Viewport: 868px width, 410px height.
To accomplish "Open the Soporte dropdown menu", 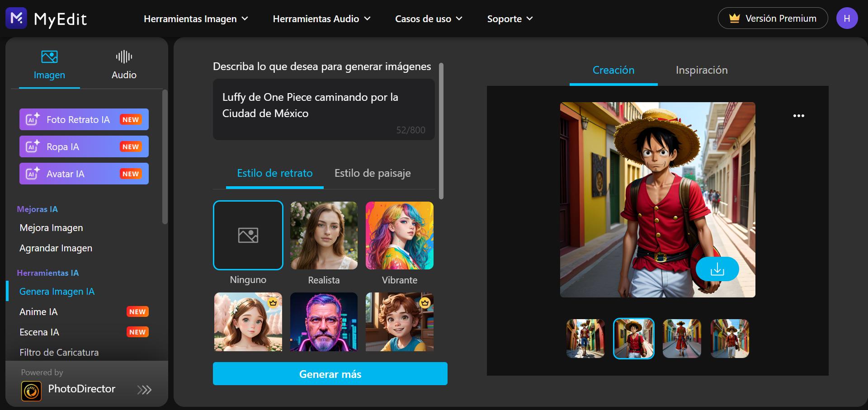I will click(x=509, y=19).
